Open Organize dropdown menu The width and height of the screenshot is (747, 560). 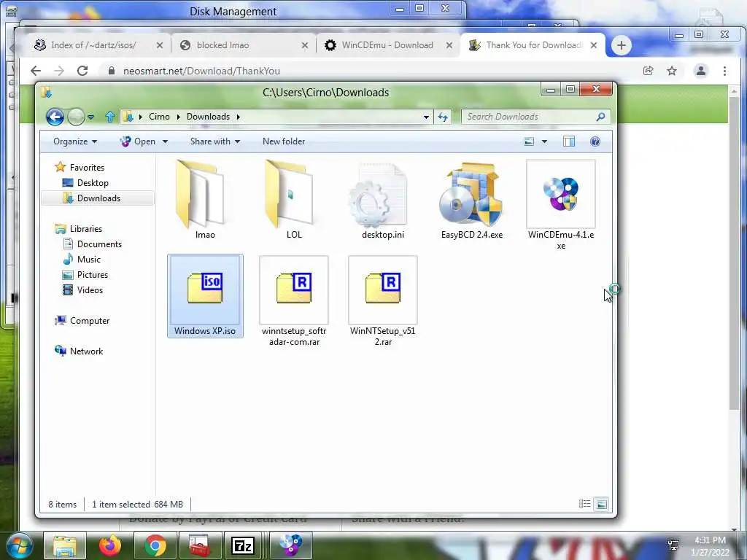tap(75, 141)
